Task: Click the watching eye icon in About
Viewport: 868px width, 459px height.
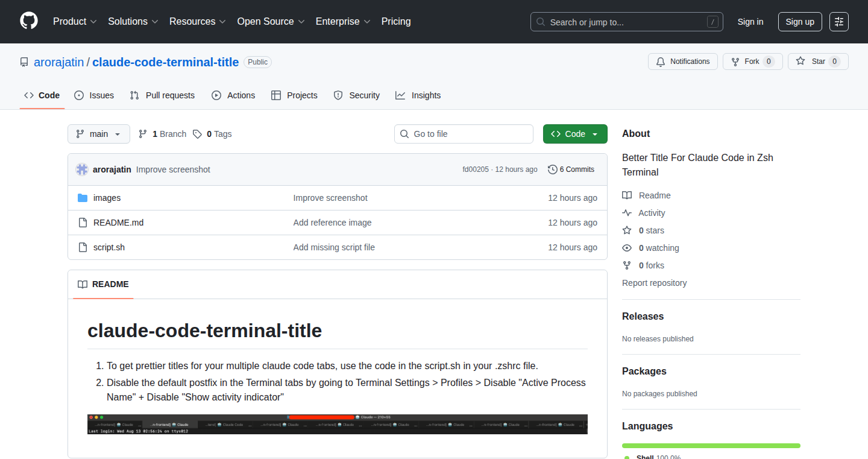Action: click(x=627, y=248)
